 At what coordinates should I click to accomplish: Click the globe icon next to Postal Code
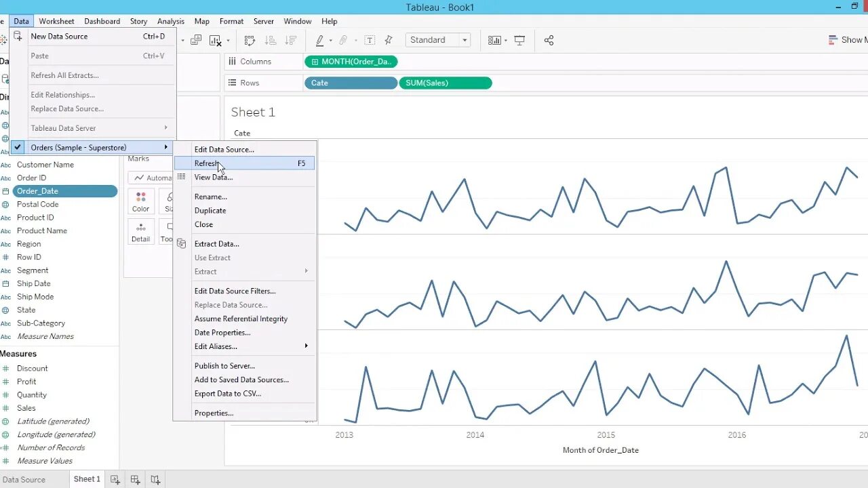5,204
